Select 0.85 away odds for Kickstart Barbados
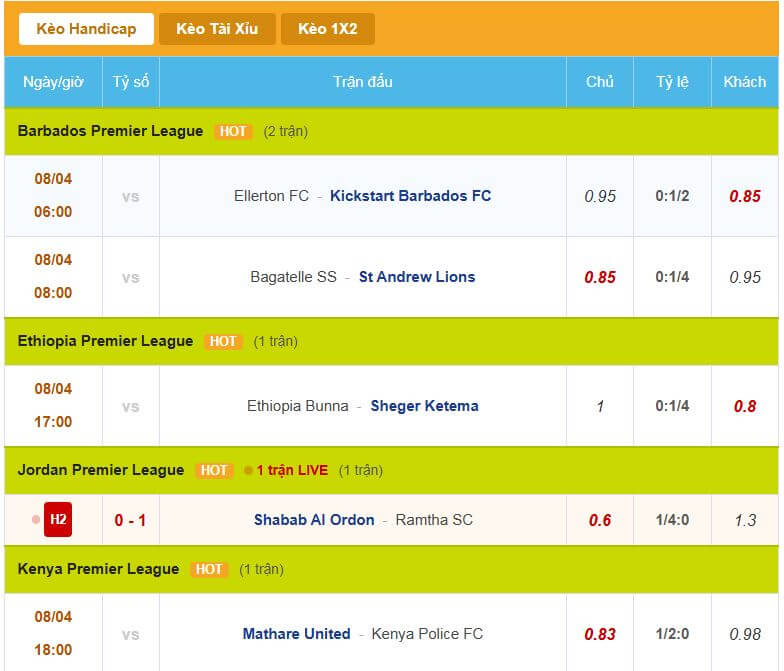The image size is (784, 671). [745, 196]
